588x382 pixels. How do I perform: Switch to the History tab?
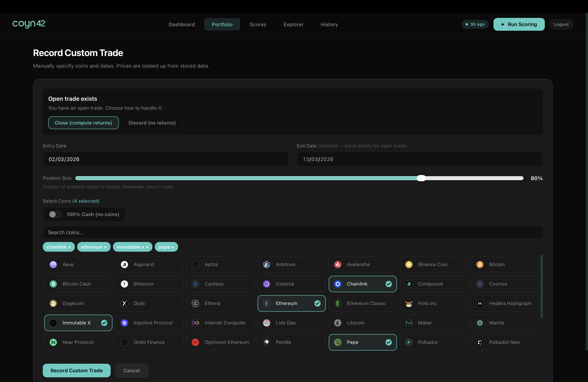[329, 24]
